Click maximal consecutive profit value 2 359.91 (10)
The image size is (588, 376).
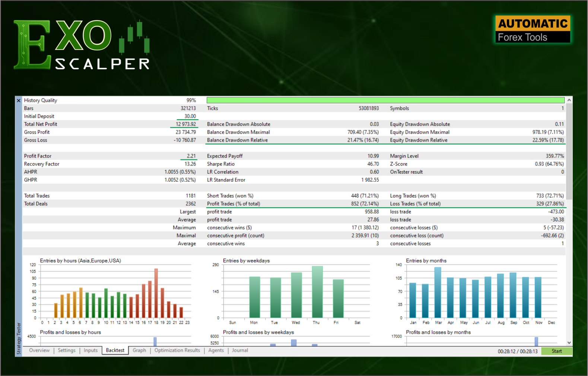tap(365, 236)
